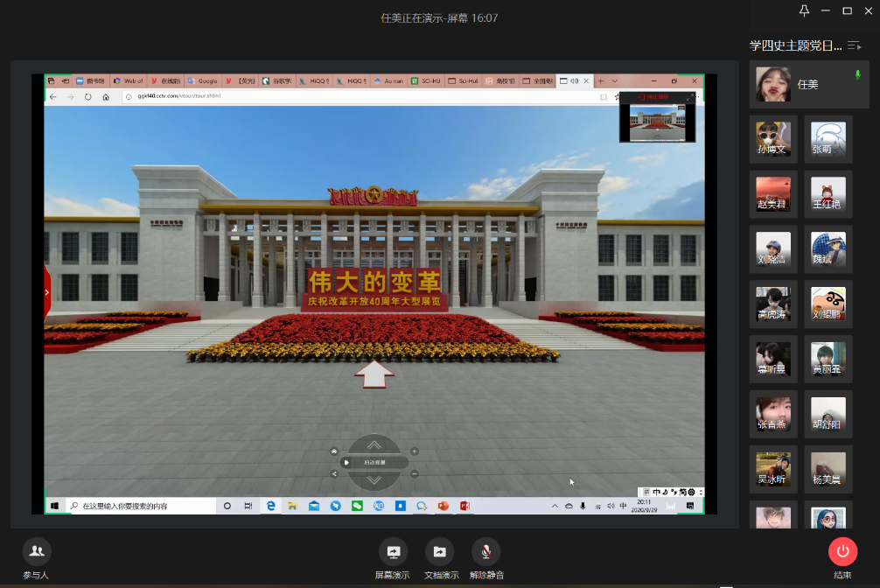Select participant 杨美晨 thumbnail

click(828, 470)
